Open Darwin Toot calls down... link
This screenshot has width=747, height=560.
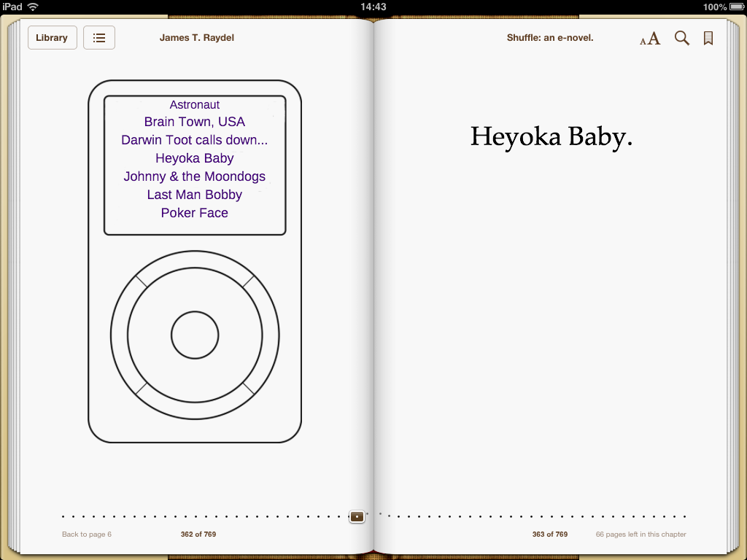pos(194,140)
